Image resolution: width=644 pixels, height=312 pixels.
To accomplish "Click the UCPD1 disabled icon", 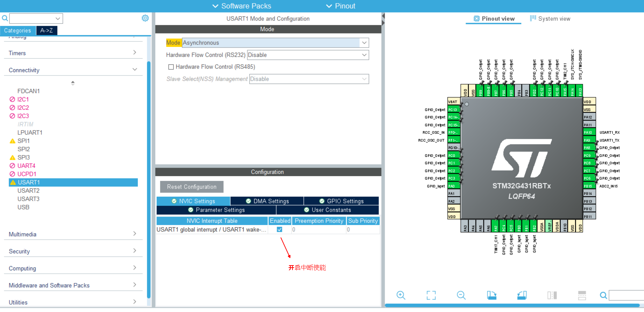I will tap(12, 174).
